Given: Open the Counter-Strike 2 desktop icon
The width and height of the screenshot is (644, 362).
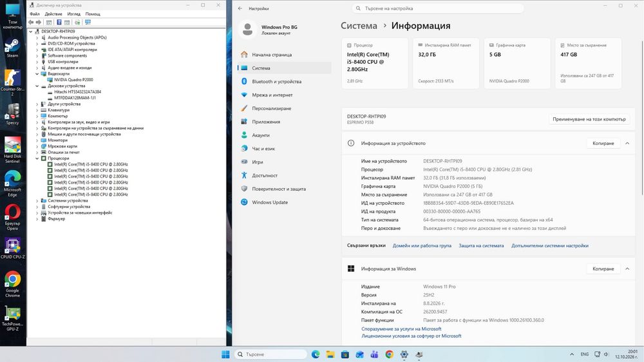Looking at the screenshot, I should pos(12,82).
